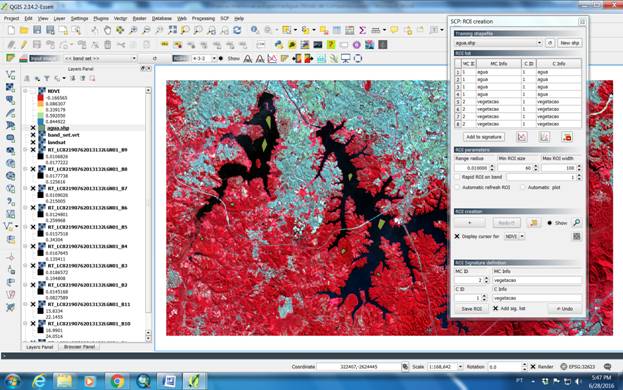Collapse the B7 raster layer legend

click(25, 188)
